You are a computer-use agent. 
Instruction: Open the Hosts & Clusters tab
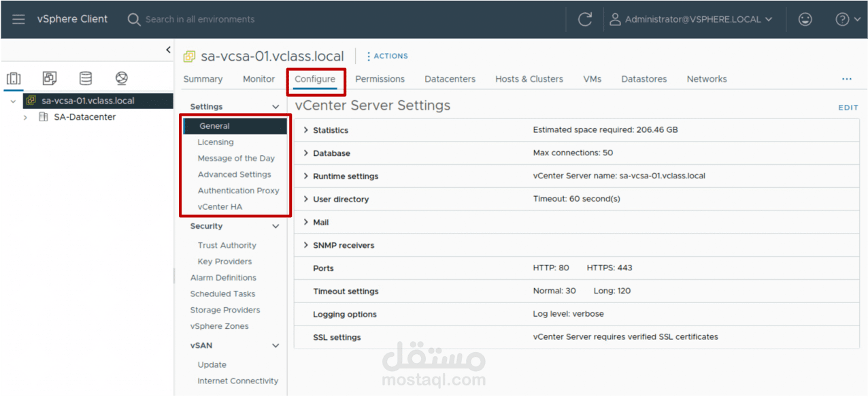tap(529, 79)
